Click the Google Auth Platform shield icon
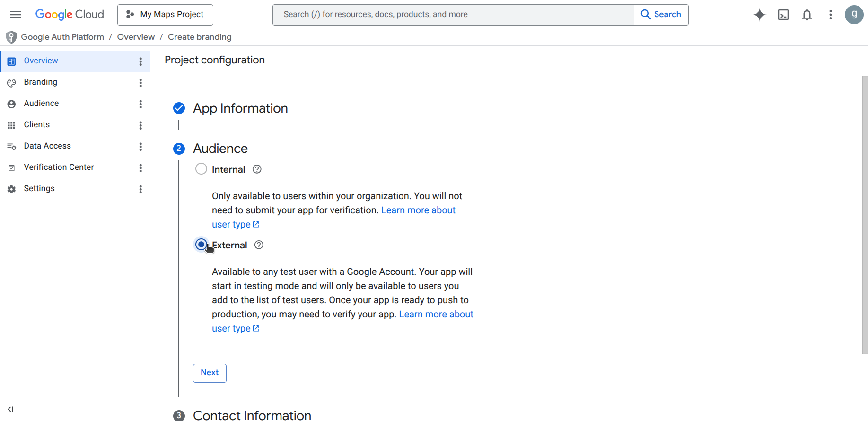 [x=11, y=37]
